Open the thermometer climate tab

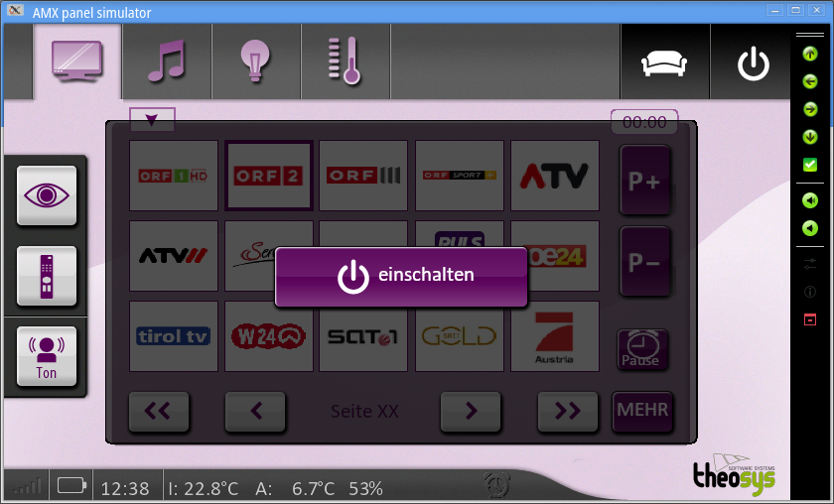346,62
